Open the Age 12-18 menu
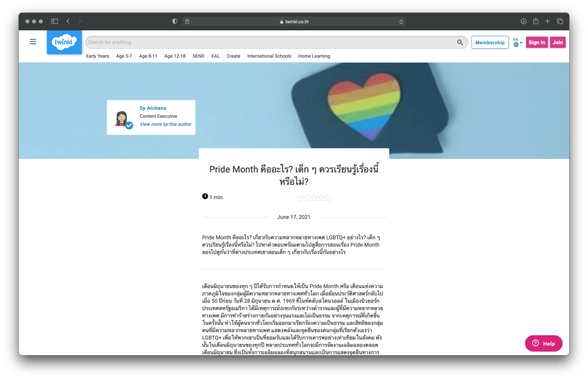 point(175,56)
